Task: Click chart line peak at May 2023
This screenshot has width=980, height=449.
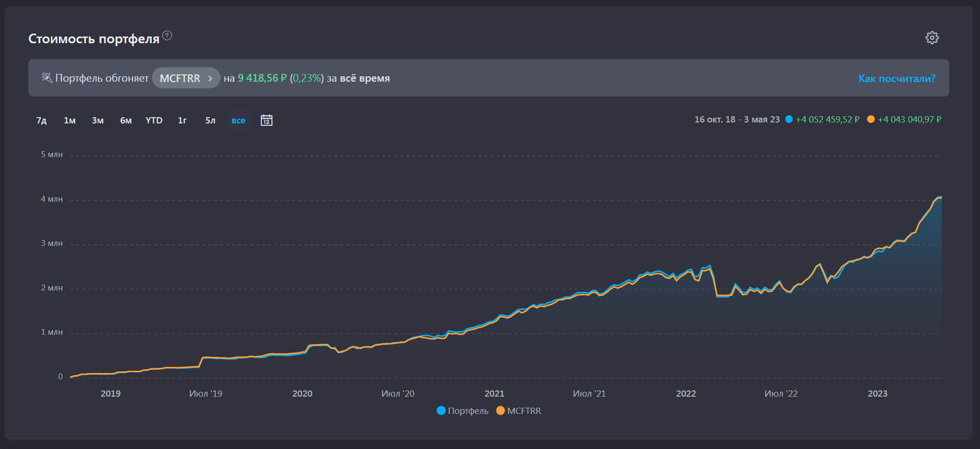Action: click(x=940, y=197)
